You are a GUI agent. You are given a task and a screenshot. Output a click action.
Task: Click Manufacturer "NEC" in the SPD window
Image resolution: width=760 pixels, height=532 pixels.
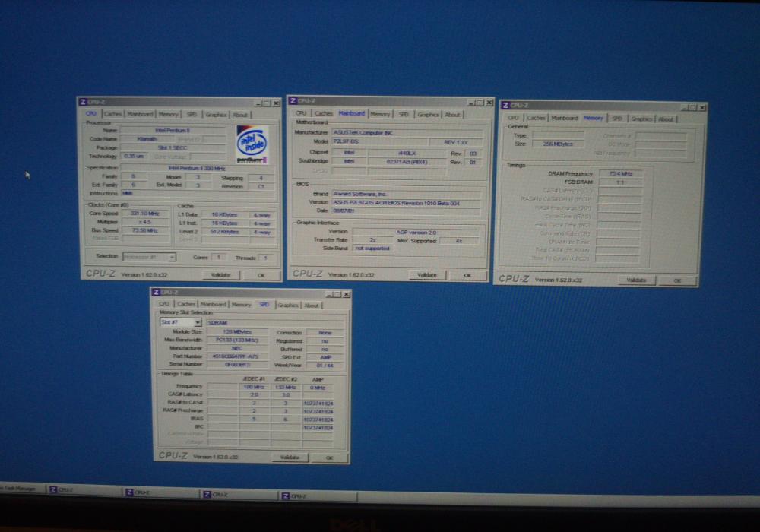[237, 348]
